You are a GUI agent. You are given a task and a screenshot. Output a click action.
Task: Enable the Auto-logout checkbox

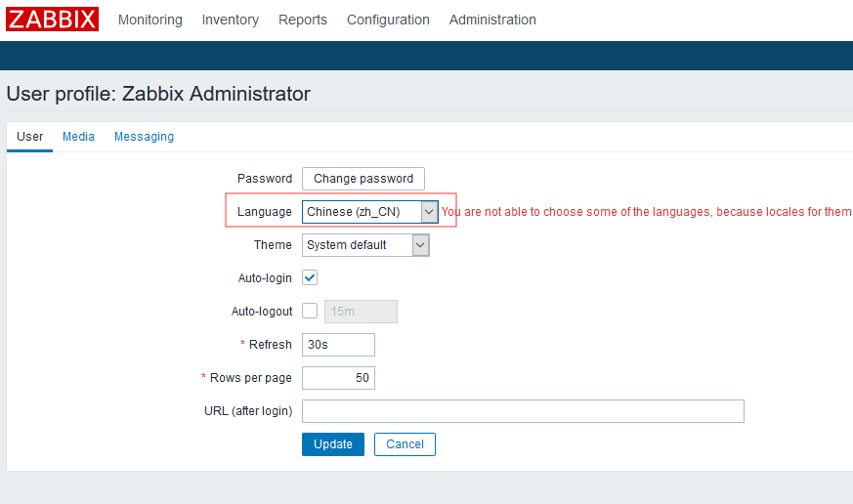pyautogui.click(x=310, y=312)
